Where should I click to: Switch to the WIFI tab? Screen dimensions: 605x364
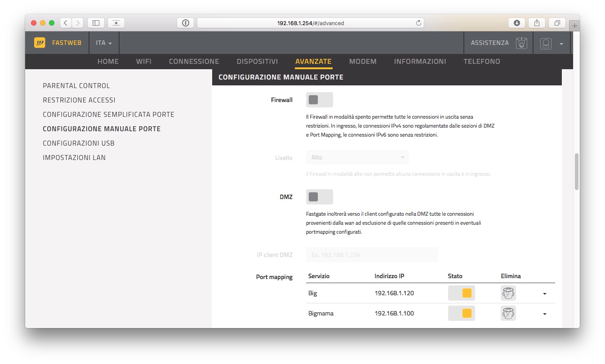click(144, 62)
